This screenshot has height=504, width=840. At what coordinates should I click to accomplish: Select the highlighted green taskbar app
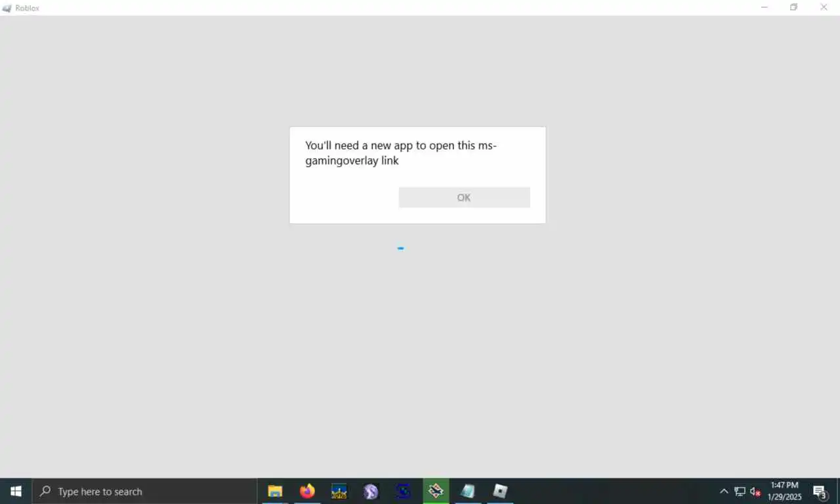click(x=436, y=491)
